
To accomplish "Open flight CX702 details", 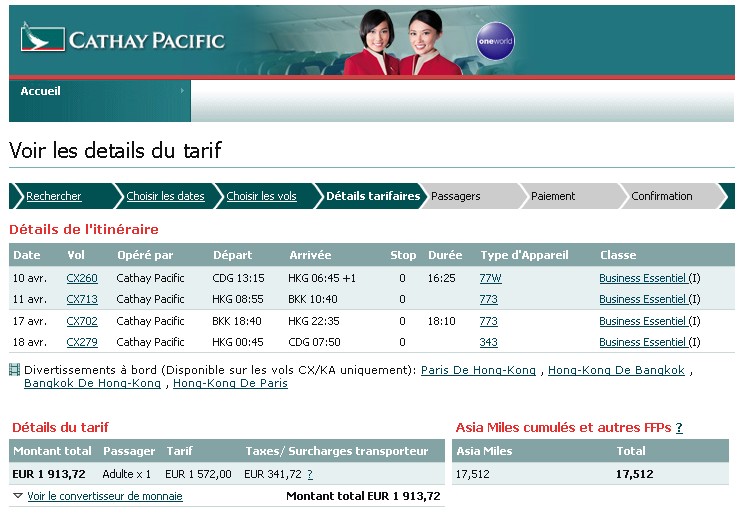I will point(82,321).
